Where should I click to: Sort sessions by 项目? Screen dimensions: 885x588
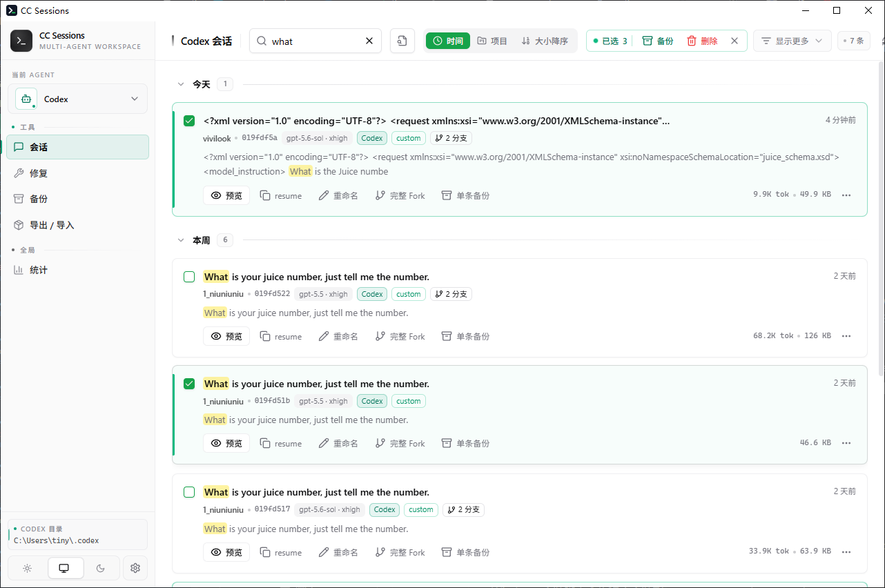[492, 41]
